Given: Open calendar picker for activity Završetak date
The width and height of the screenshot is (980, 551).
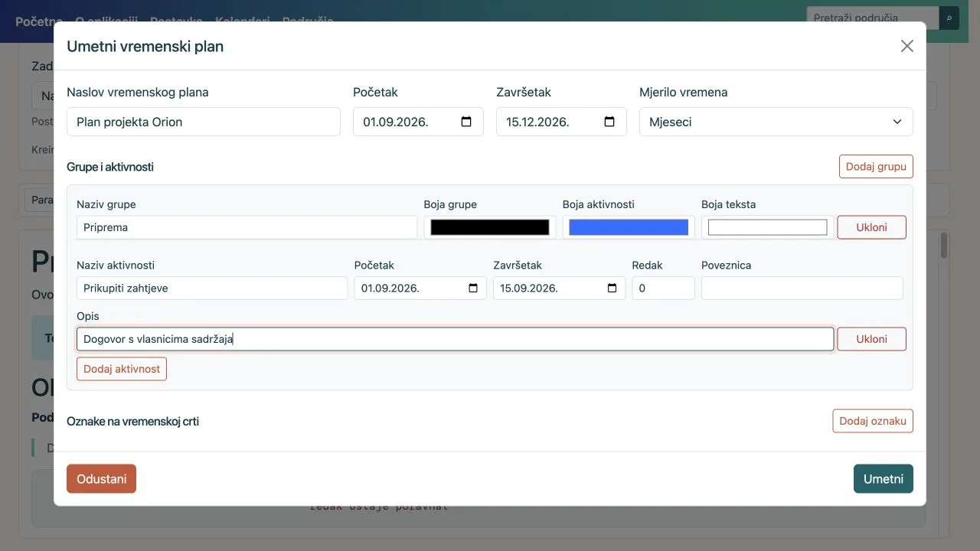Looking at the screenshot, I should 612,289.
